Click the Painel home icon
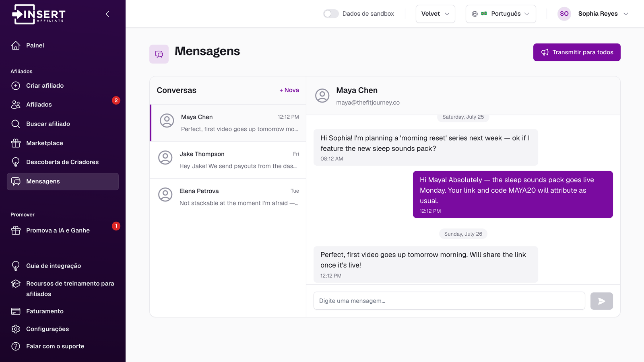The width and height of the screenshot is (644, 362). click(x=16, y=45)
